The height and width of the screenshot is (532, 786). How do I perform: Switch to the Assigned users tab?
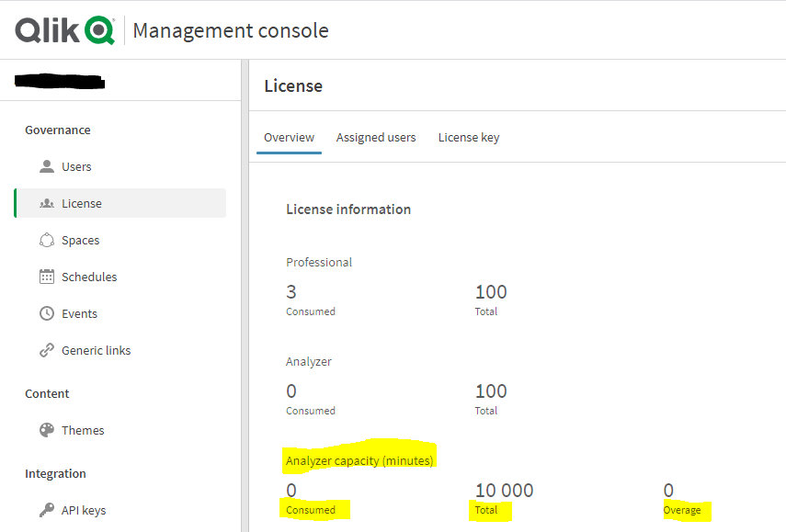[376, 137]
